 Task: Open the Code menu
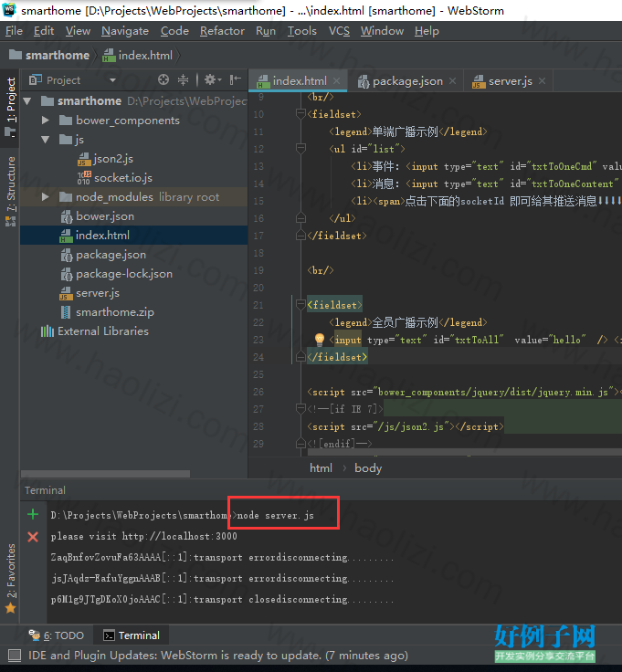pos(174,31)
